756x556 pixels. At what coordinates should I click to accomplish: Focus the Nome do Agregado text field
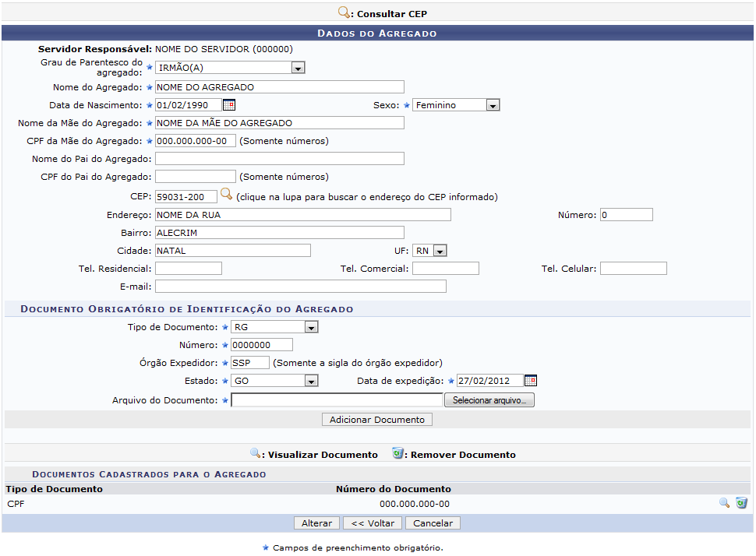[279, 87]
